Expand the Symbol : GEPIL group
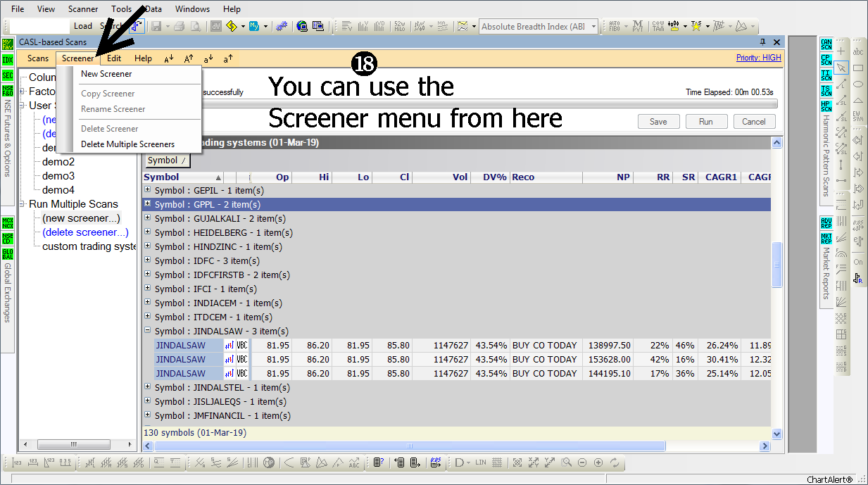The image size is (868, 485). [x=147, y=190]
